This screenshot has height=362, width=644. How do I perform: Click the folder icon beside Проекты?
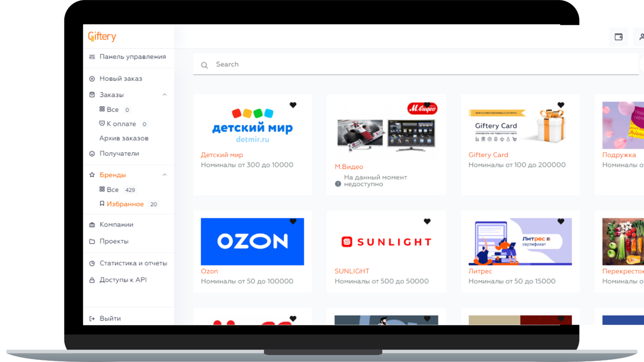pos(92,241)
